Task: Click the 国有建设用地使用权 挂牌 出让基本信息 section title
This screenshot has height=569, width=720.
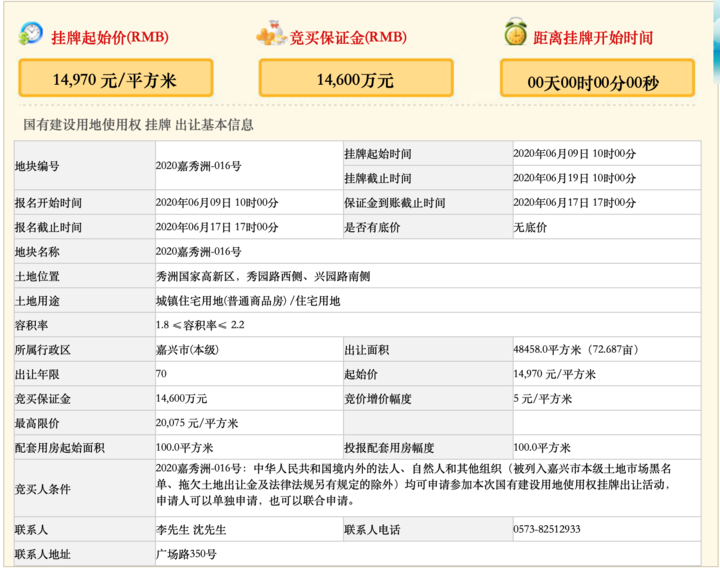Action: point(138,125)
